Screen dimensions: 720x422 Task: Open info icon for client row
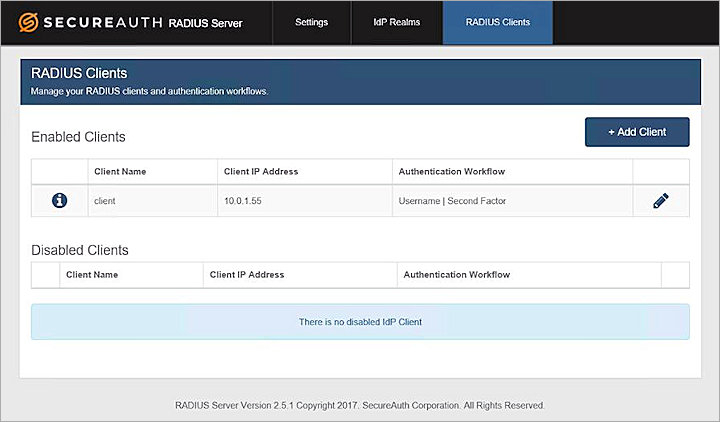[60, 200]
